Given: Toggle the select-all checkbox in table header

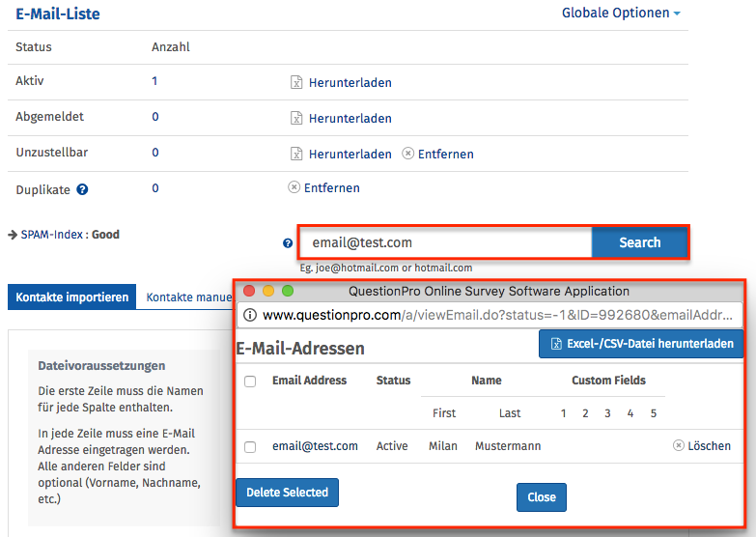Looking at the screenshot, I should (x=250, y=382).
